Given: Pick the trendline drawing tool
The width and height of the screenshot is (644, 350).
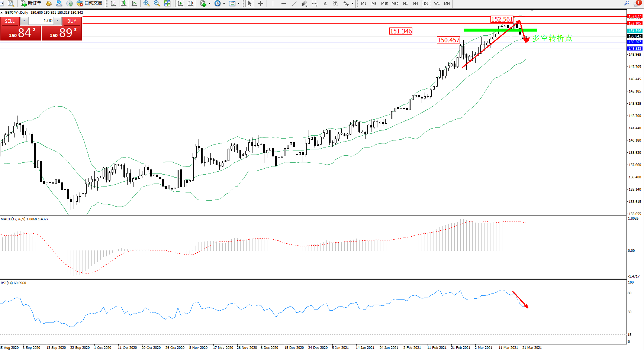Looking at the screenshot, I should click(x=294, y=3).
